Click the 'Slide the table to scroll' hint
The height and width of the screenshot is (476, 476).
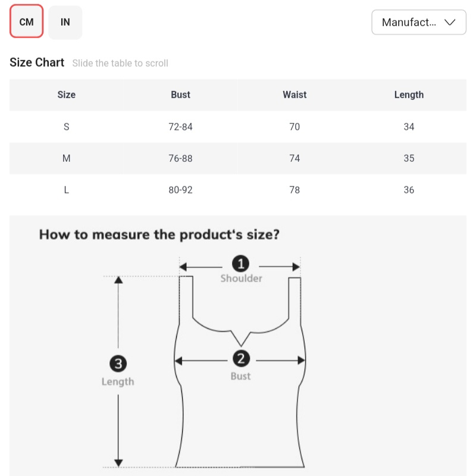(120, 63)
